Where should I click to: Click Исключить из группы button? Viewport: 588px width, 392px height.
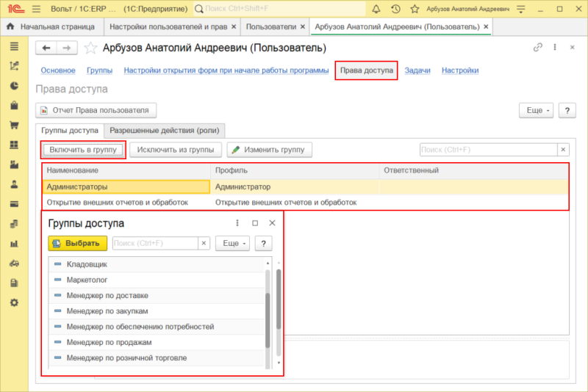(x=176, y=150)
